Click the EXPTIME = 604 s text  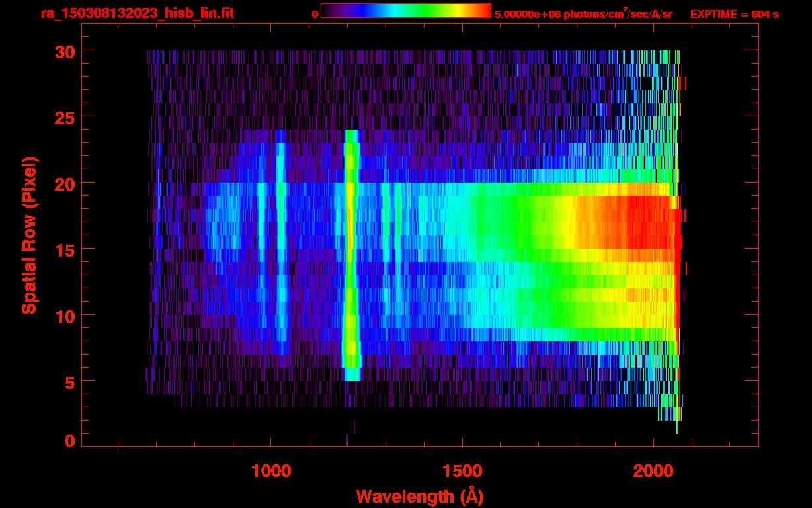tap(734, 14)
